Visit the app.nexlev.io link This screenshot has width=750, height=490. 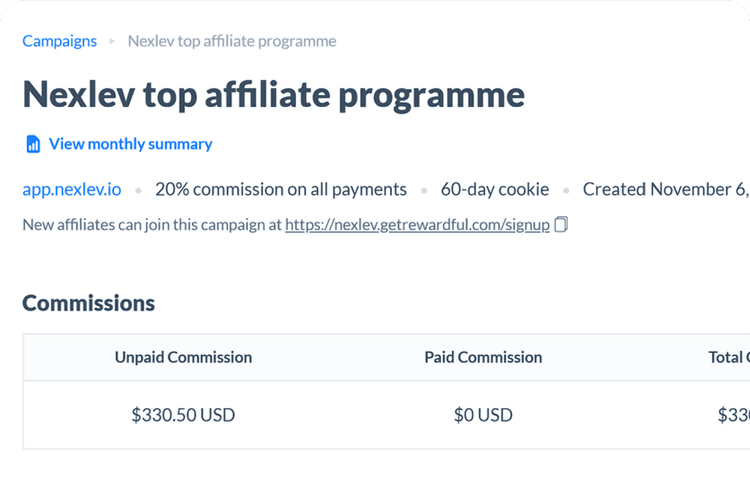click(72, 189)
